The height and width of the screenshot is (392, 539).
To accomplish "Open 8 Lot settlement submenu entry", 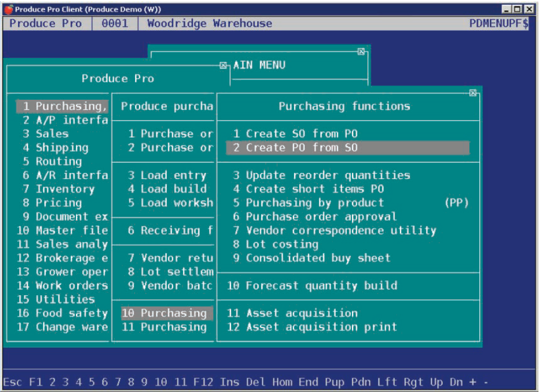I will point(171,271).
